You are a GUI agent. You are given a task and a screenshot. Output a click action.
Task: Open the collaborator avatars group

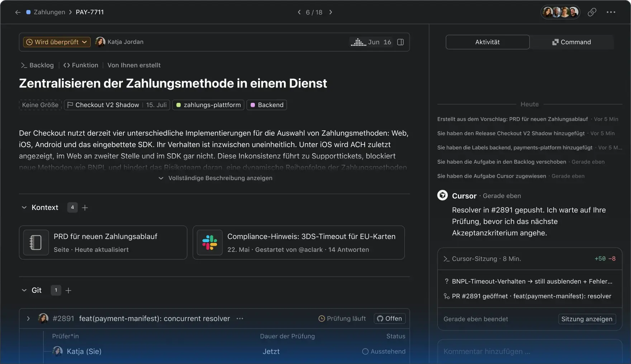coord(560,12)
